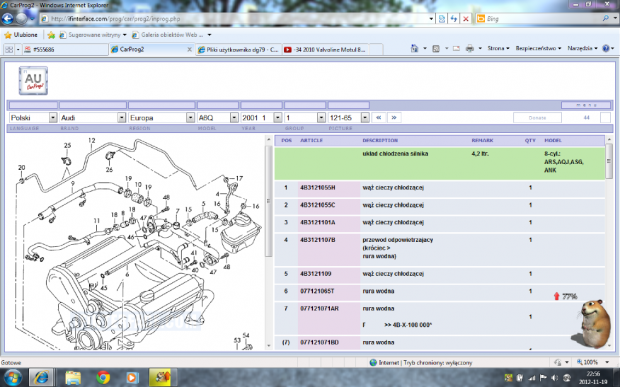This screenshot has width=620, height=387.
Task: Expand the Audi brand dropdown
Action: (93, 118)
